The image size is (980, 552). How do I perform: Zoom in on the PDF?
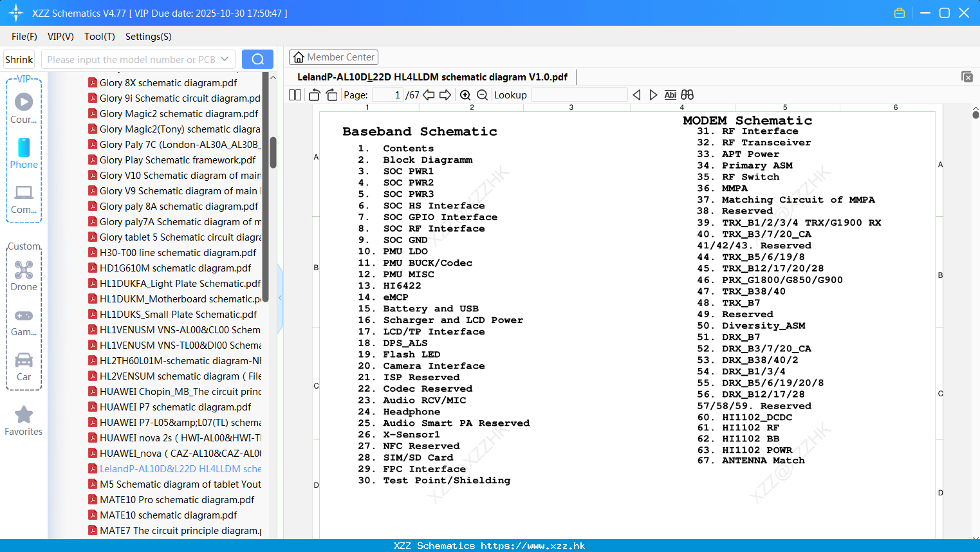[x=465, y=95]
